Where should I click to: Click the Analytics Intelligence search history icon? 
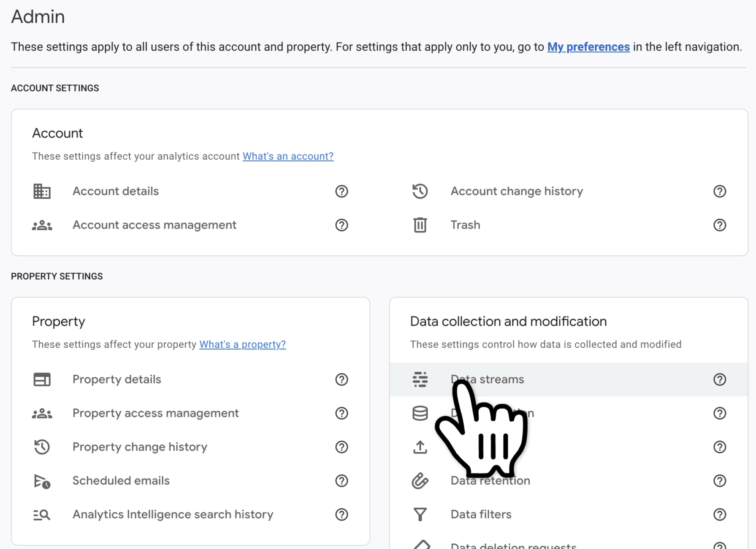coord(41,514)
